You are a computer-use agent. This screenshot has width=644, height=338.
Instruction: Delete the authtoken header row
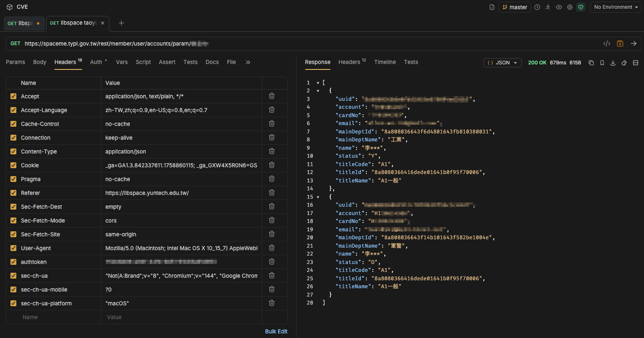click(x=272, y=262)
